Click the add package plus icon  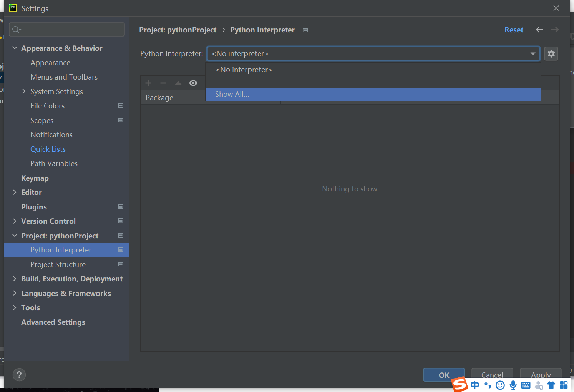point(148,83)
